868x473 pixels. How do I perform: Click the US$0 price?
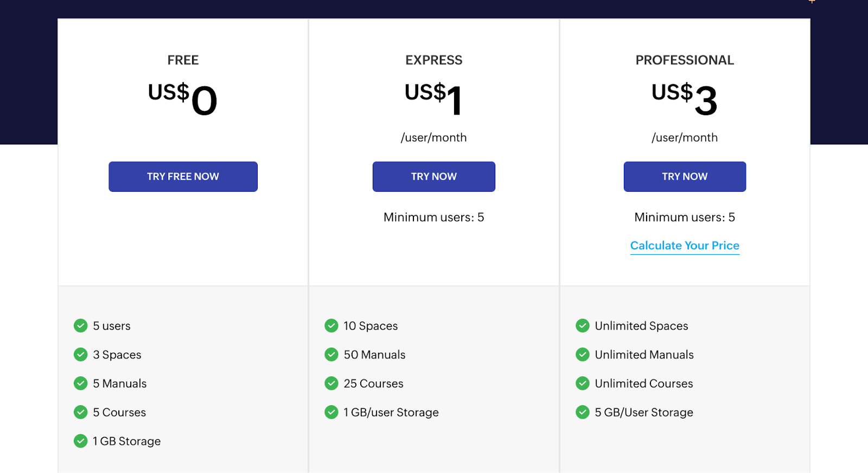point(183,99)
